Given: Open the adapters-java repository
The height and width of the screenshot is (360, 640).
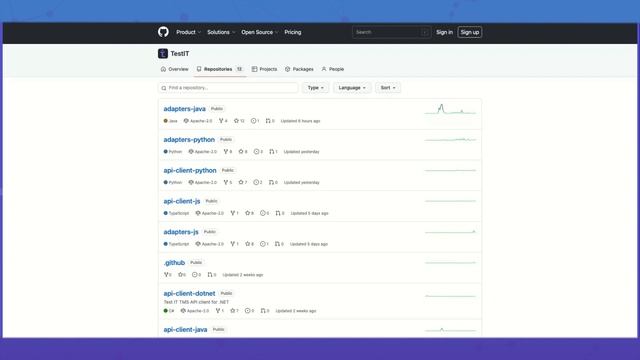Looking at the screenshot, I should coord(184,109).
